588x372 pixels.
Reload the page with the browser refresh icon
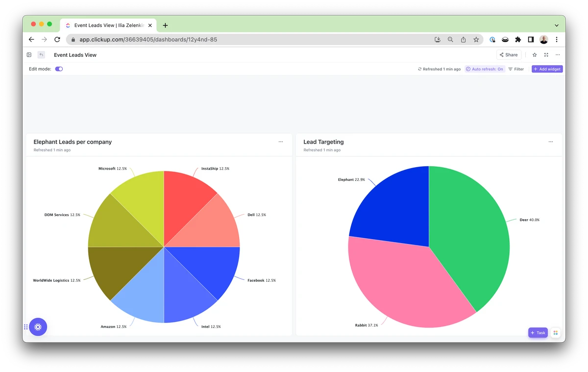pyautogui.click(x=57, y=40)
